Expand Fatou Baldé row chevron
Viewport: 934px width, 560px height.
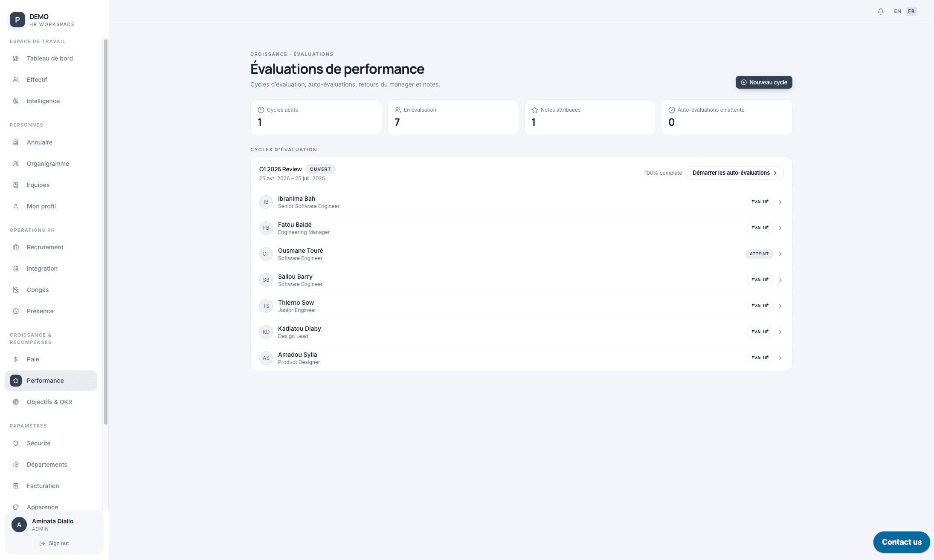click(x=780, y=228)
